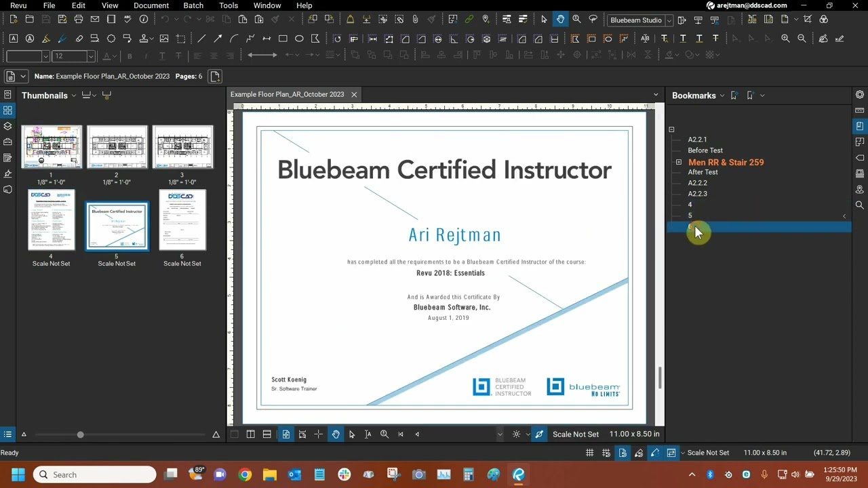Close the Example Floor Plan document tab
The width and height of the screenshot is (868, 488).
pyautogui.click(x=354, y=94)
